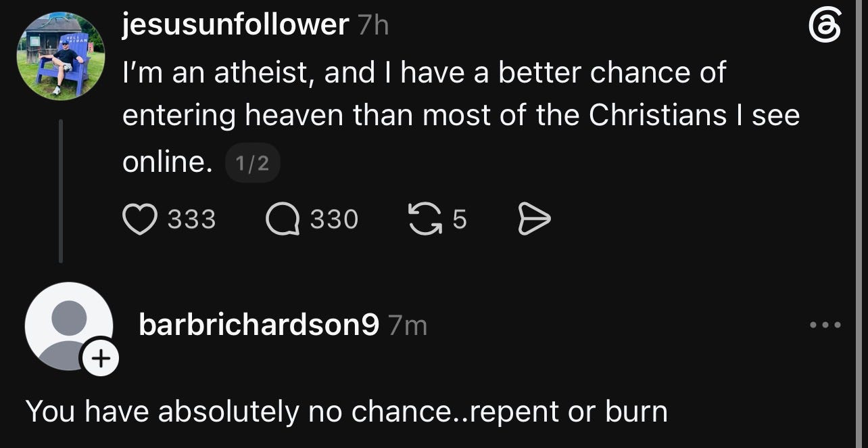Go to jesusunfollower's profile via username
The height and width of the screenshot is (448, 868).
coord(235,25)
